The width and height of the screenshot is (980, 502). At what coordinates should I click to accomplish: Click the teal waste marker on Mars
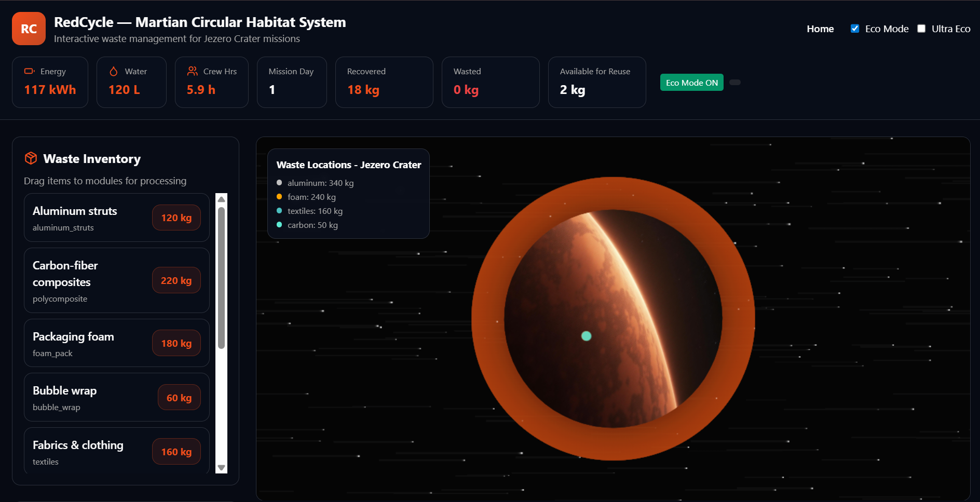coord(586,336)
